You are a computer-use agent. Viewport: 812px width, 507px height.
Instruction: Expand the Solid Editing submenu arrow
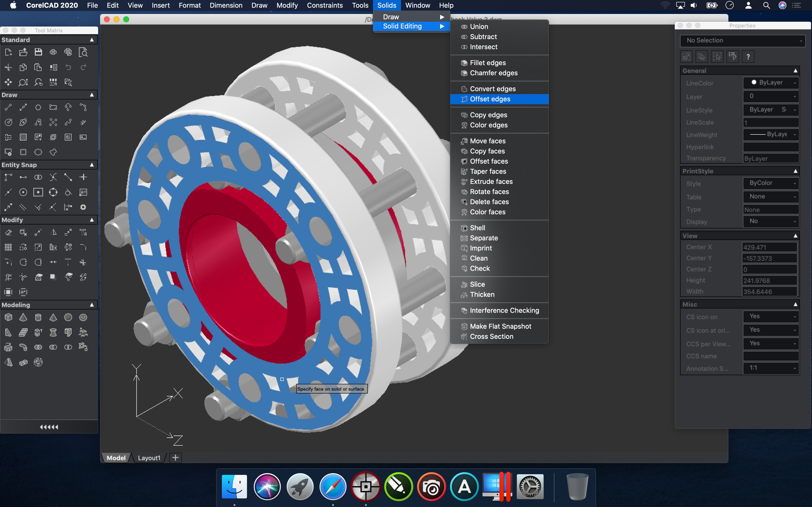(x=442, y=26)
